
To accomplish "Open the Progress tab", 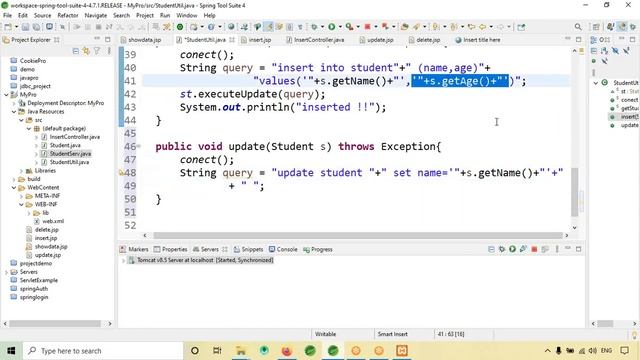I will [318, 249].
